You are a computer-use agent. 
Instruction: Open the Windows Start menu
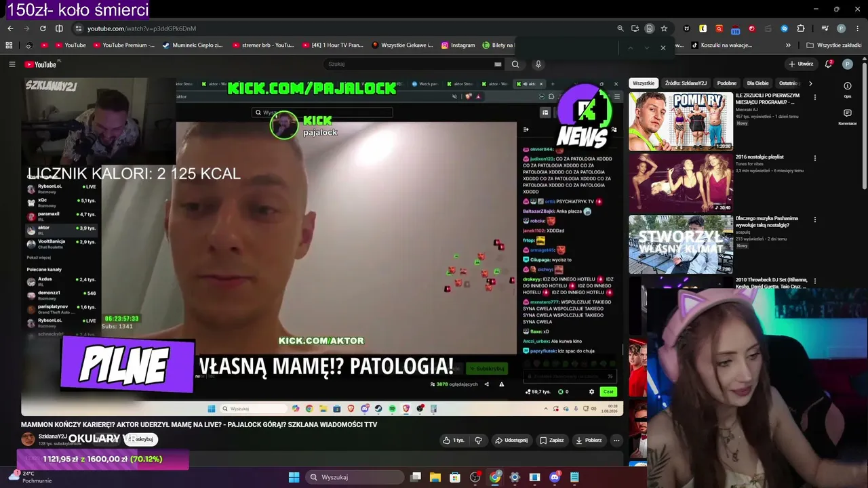[x=294, y=477]
